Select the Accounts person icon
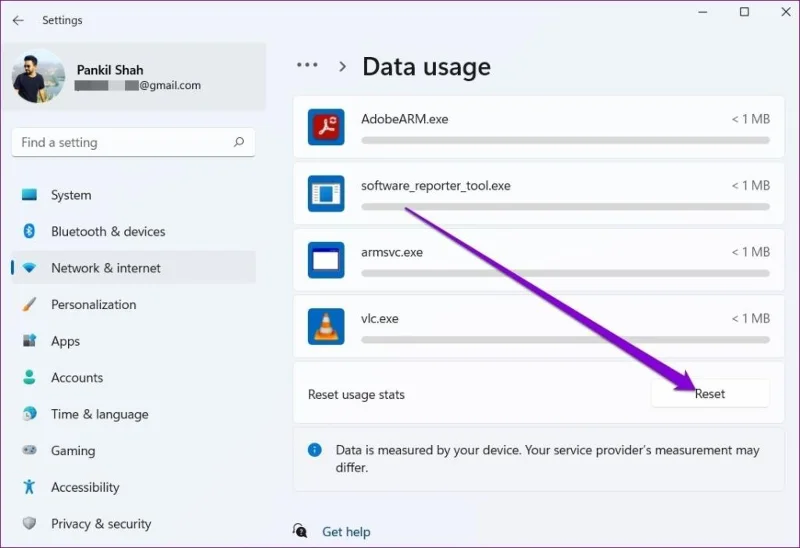Viewport: 800px width, 548px height. click(29, 377)
